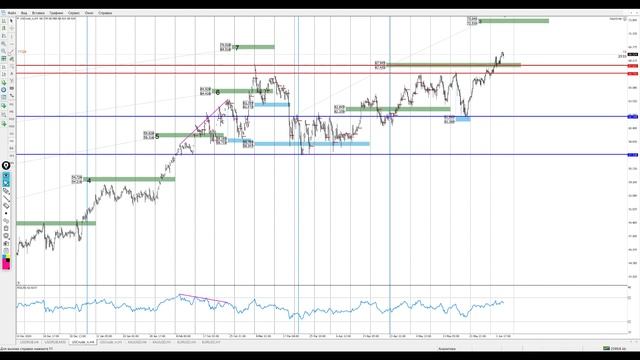Select the equidistant channel tool
Screen dimensions: 640x360
click(11, 58)
